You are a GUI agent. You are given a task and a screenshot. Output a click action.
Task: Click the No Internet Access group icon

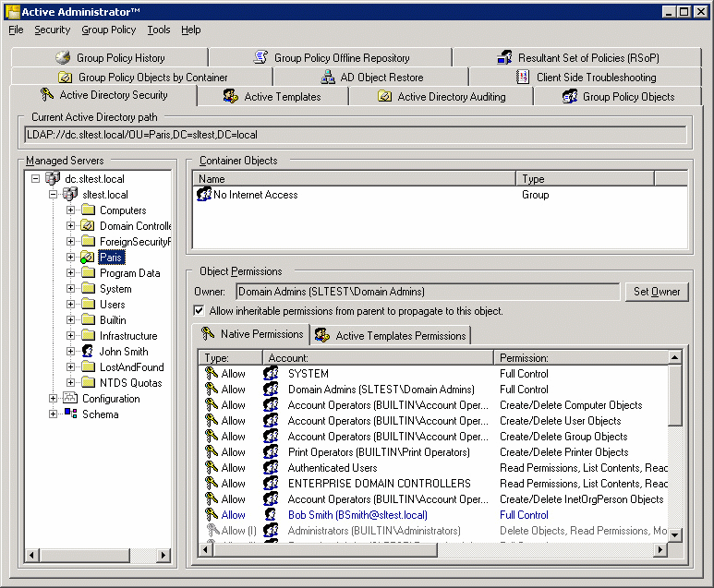pyautogui.click(x=204, y=195)
